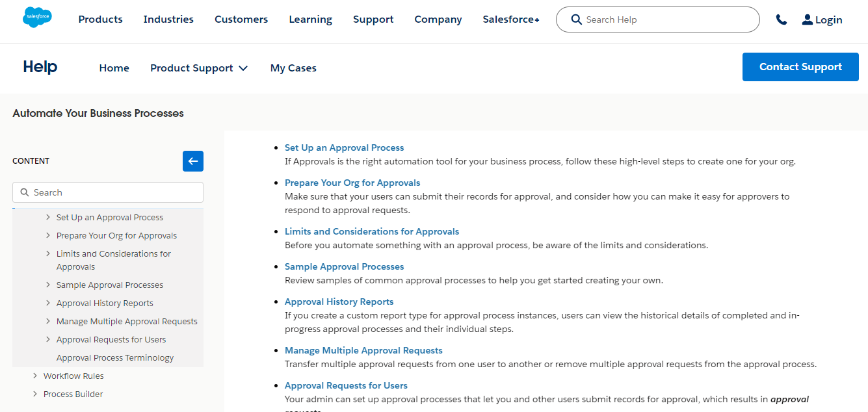Image resolution: width=868 pixels, height=412 pixels.
Task: Go to Help Home
Action: [x=114, y=68]
